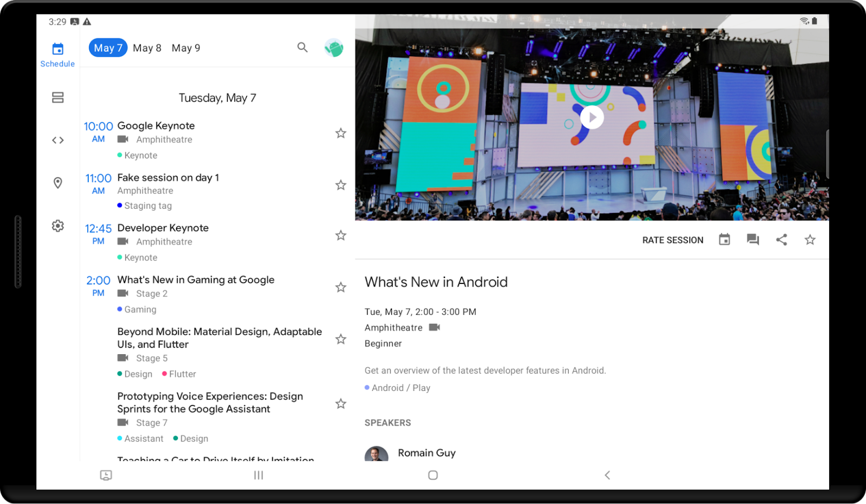Select the May 9 day tab
This screenshot has width=866, height=504.
tap(186, 48)
